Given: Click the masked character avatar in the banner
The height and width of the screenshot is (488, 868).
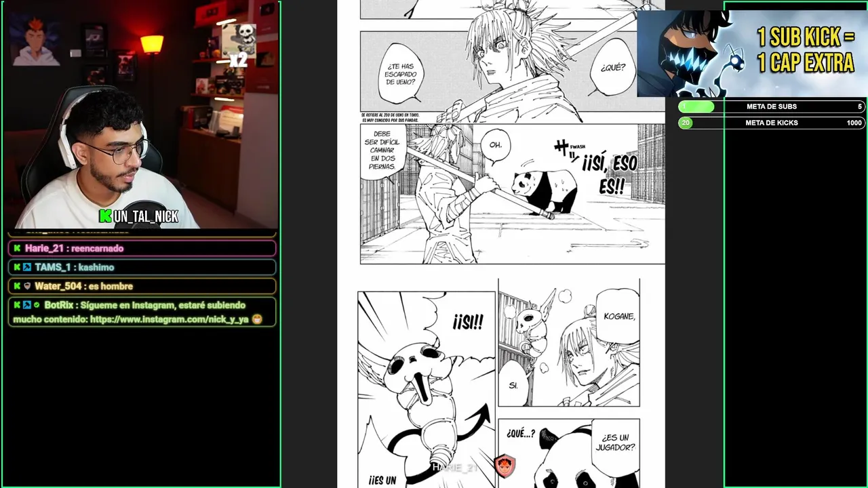Looking at the screenshot, I should (690, 54).
